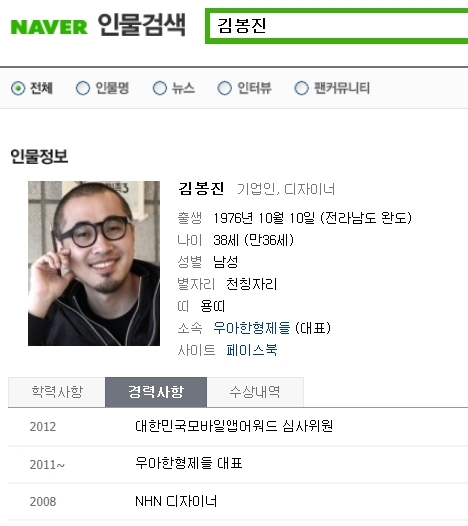Click the 대한민국모바일앱어워드 심사위원 career entry
Viewport: 468px width, 526px height.
coord(234,426)
